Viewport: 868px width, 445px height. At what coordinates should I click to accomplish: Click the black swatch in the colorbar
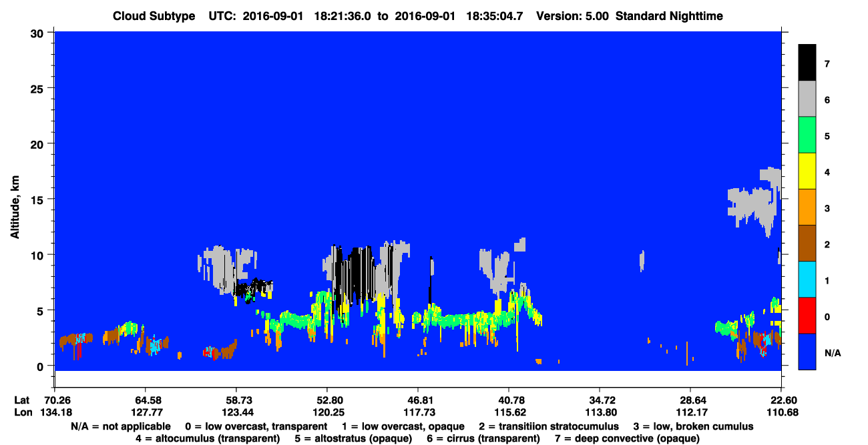(807, 63)
